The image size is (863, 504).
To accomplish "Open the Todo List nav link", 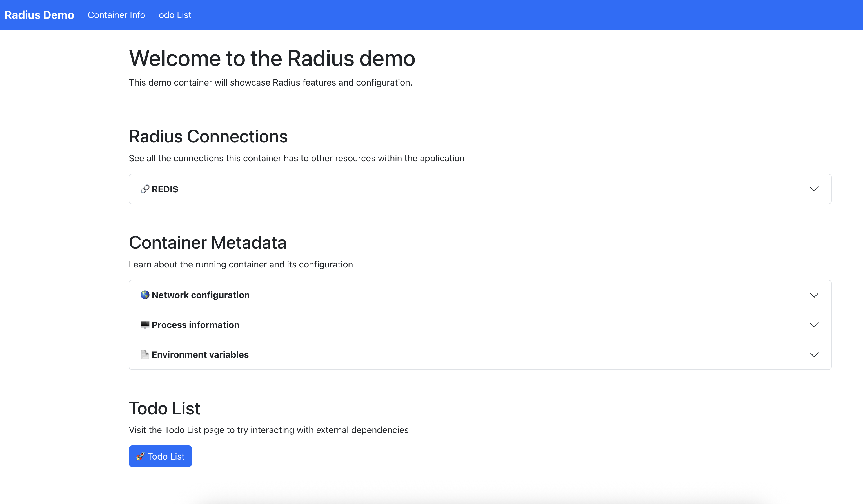I will (173, 15).
